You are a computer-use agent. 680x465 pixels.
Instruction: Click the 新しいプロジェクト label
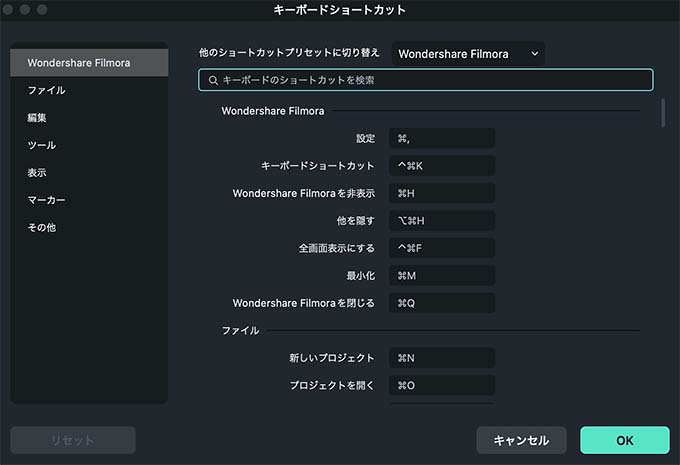[332, 358]
